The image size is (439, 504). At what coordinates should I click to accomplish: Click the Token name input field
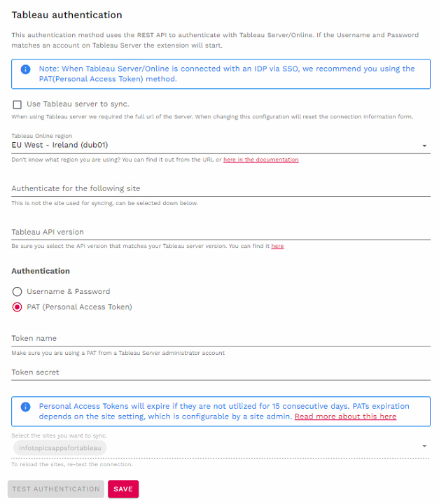220,338
